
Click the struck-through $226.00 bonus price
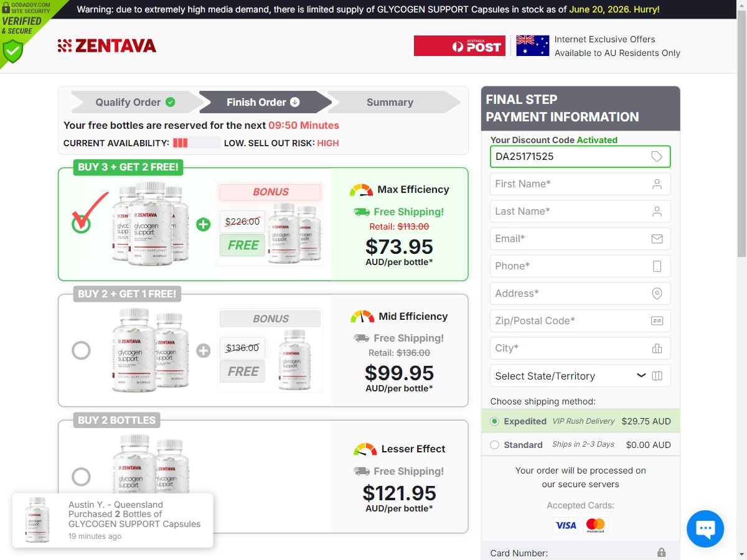242,222
